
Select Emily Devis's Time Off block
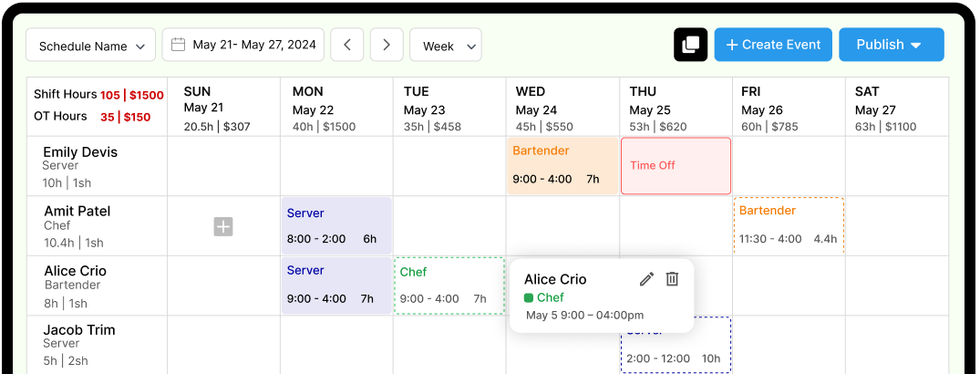(x=676, y=166)
